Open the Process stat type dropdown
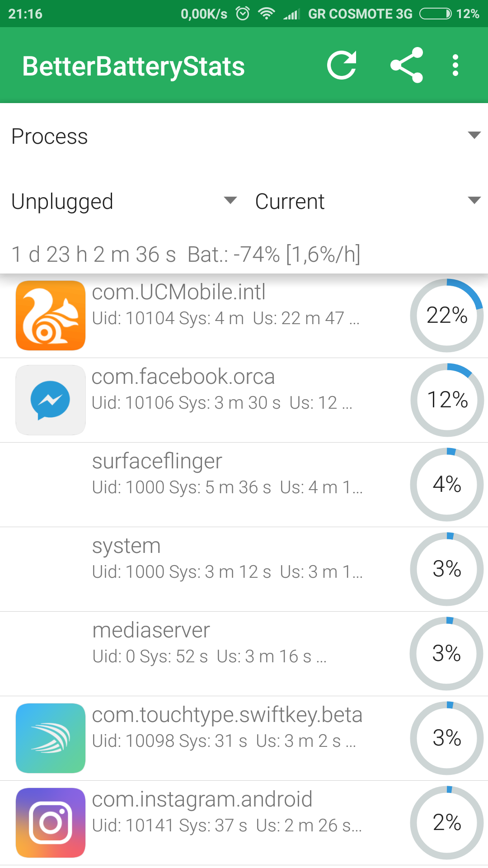 (244, 136)
